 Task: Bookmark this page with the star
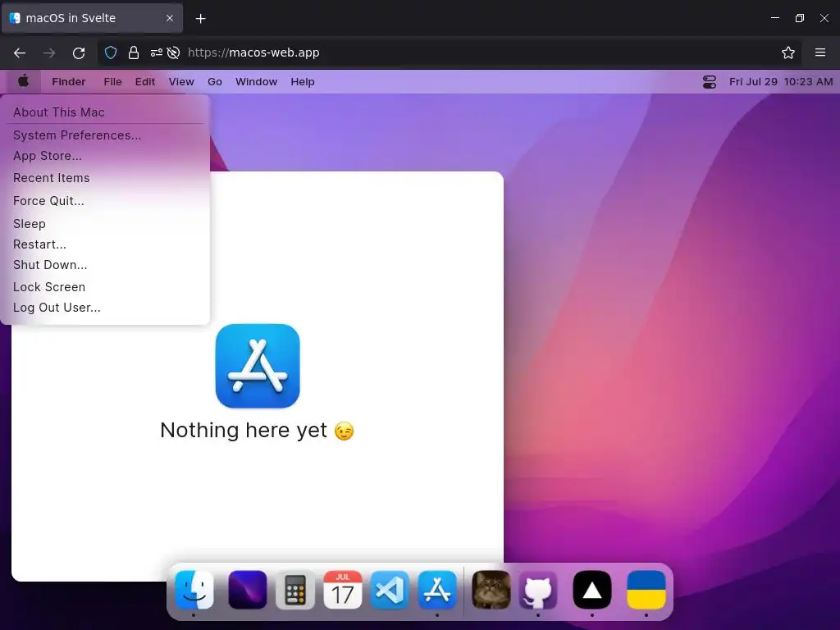(x=788, y=52)
